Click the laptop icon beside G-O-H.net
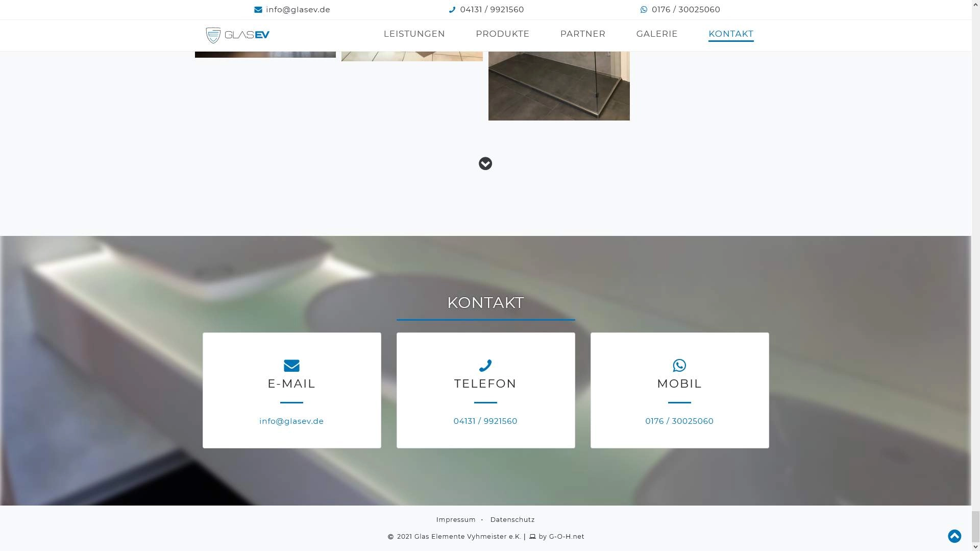Screen dimensions: 980x551 point(532,537)
